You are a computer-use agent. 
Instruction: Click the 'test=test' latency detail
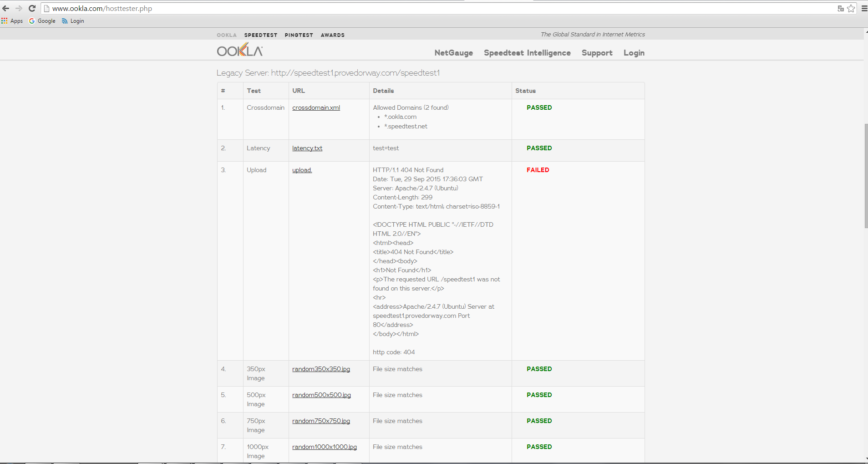coord(386,148)
